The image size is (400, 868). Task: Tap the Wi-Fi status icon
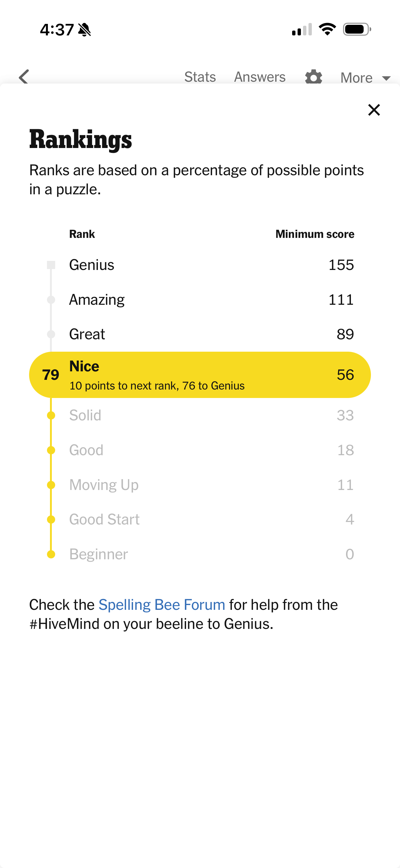tap(327, 29)
